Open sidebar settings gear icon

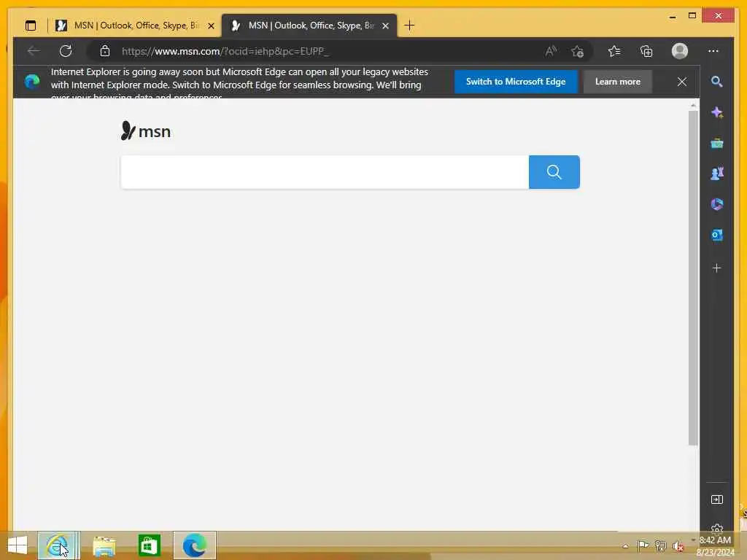716,528
